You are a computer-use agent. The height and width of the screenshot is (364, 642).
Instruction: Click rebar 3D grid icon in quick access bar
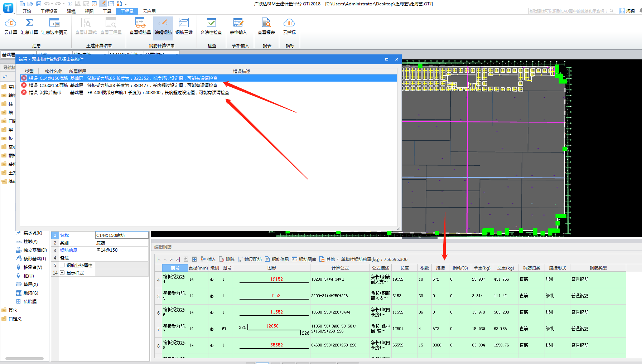click(111, 4)
